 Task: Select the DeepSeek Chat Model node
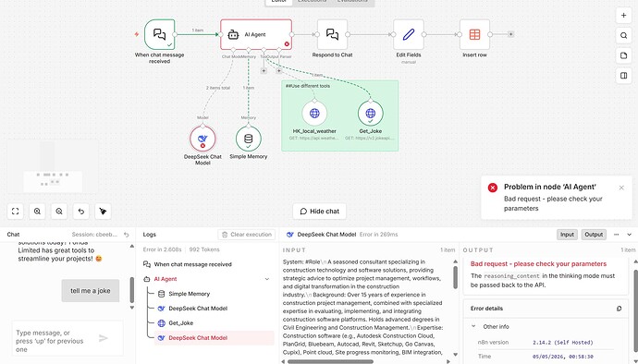tap(202, 139)
